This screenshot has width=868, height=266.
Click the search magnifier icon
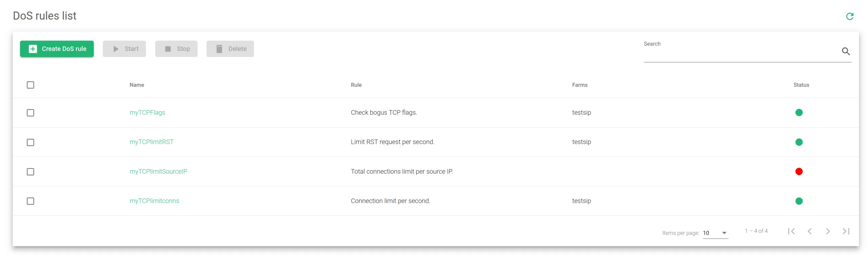pyautogui.click(x=846, y=51)
